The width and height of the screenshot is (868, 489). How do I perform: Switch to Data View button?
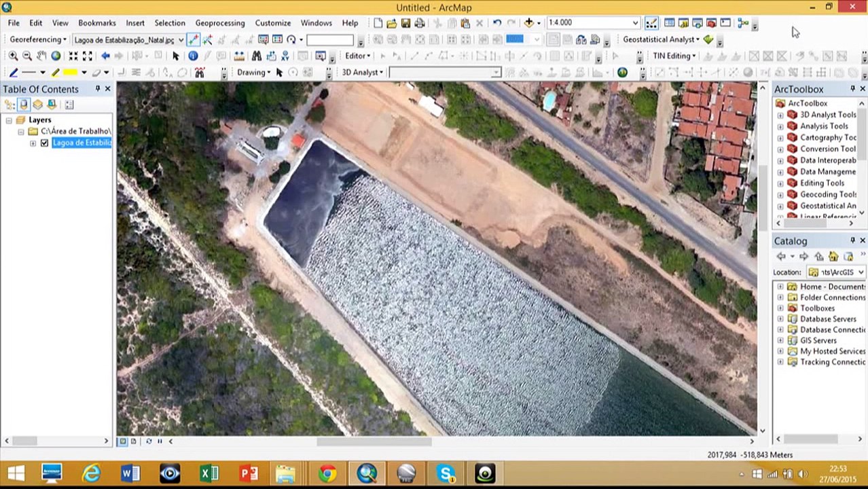coord(123,441)
